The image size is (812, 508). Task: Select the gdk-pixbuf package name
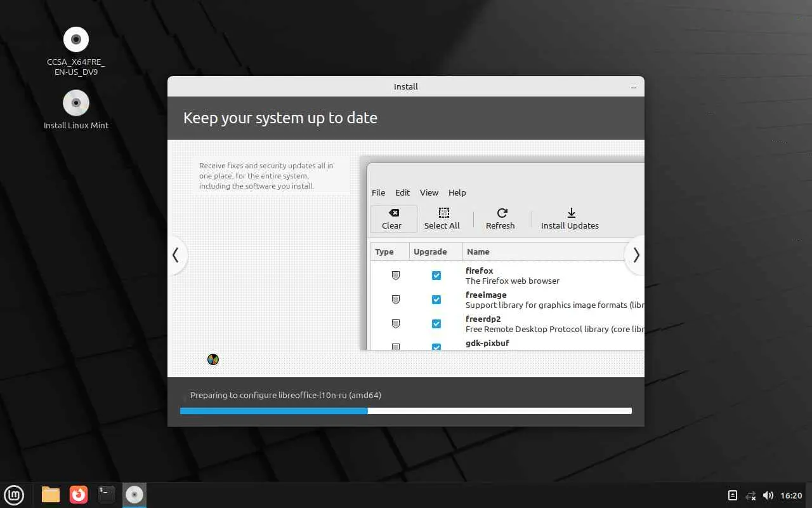487,343
